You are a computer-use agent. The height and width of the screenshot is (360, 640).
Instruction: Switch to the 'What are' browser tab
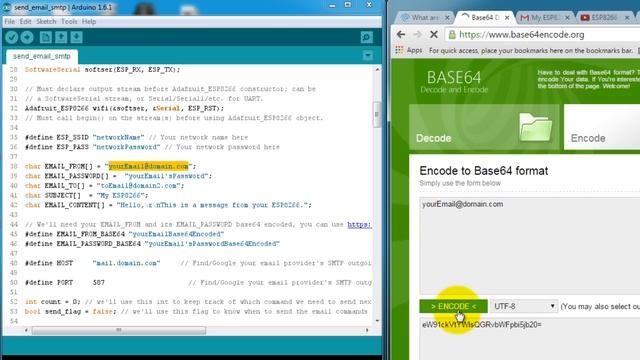pyautogui.click(x=424, y=18)
